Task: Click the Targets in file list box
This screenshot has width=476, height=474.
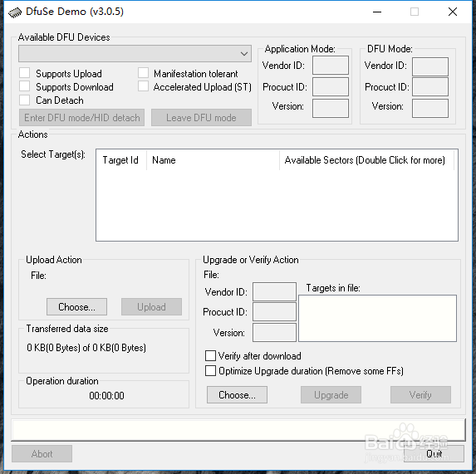Action: (x=377, y=318)
